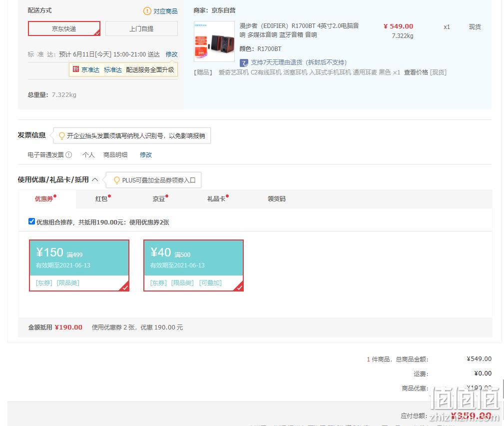Click the 总重量 7.322kg text

pos(52,94)
